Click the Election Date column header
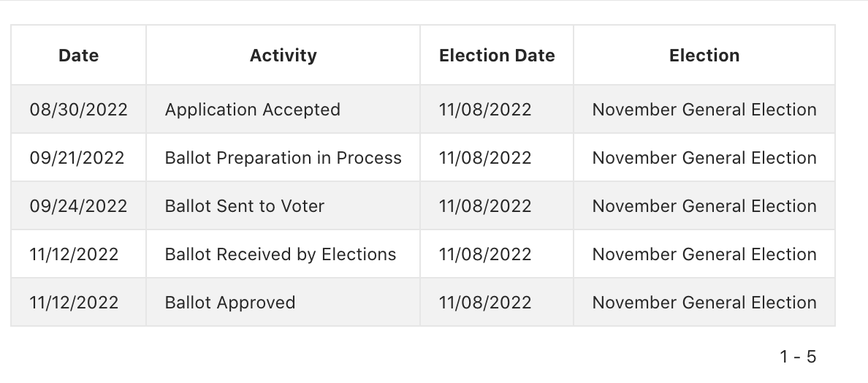 click(x=497, y=56)
